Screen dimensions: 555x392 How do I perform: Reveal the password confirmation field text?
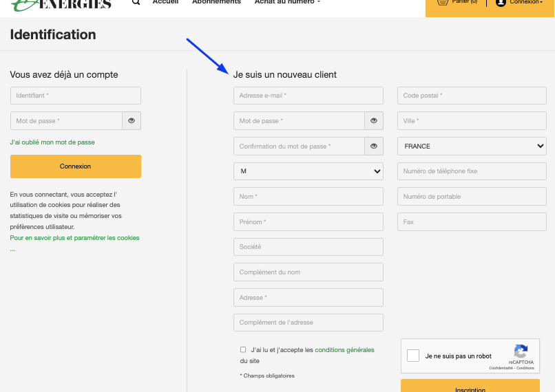(x=374, y=146)
